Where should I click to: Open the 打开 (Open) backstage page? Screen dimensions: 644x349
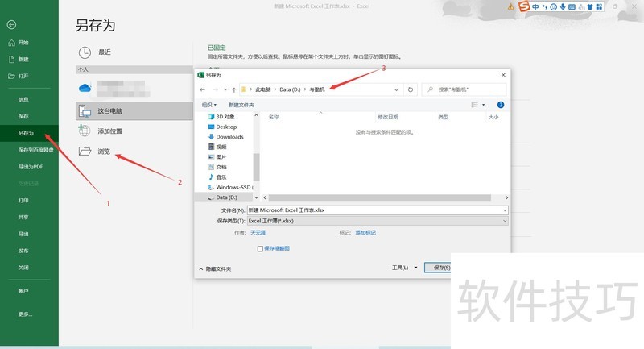pos(19,76)
